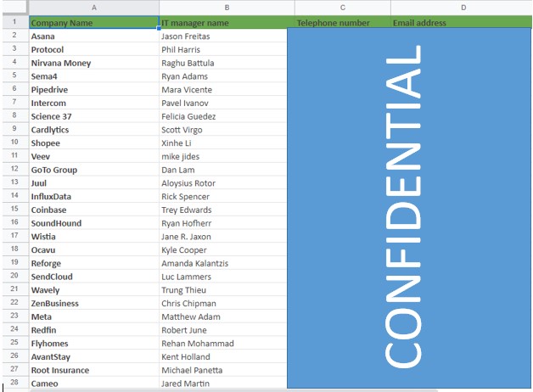Viewport: 533px width, 392px height.
Task: Select column C header
Action: [343, 8]
